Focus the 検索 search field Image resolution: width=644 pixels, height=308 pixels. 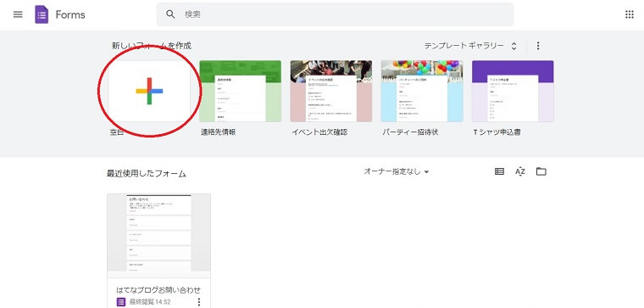tap(335, 14)
